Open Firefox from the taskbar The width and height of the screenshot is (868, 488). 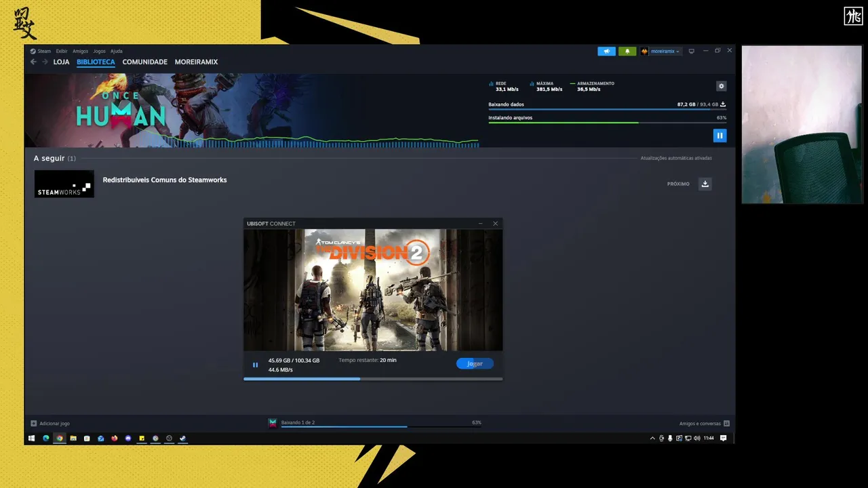114,439
